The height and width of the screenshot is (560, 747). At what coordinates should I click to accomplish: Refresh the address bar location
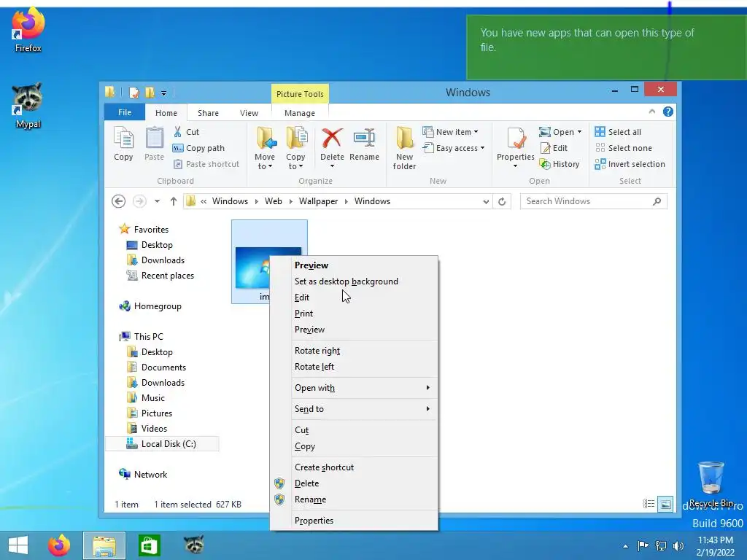(502, 201)
